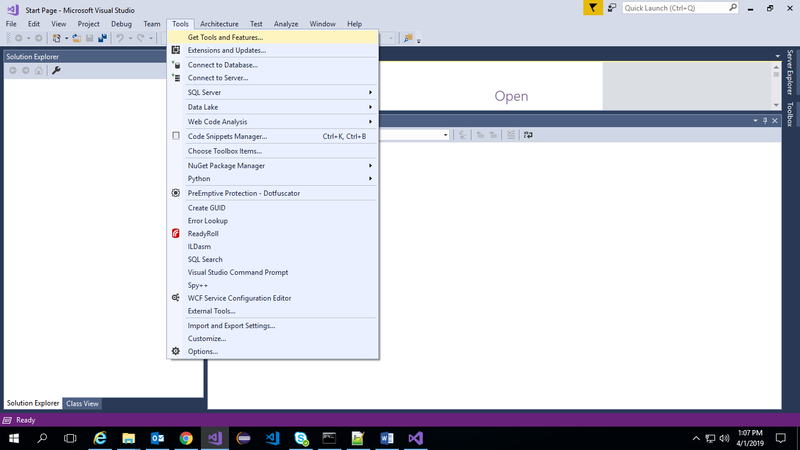Image resolution: width=800 pixels, height=450 pixels.
Task: Select the Code Snippets Manager entry
Action: [x=227, y=136]
